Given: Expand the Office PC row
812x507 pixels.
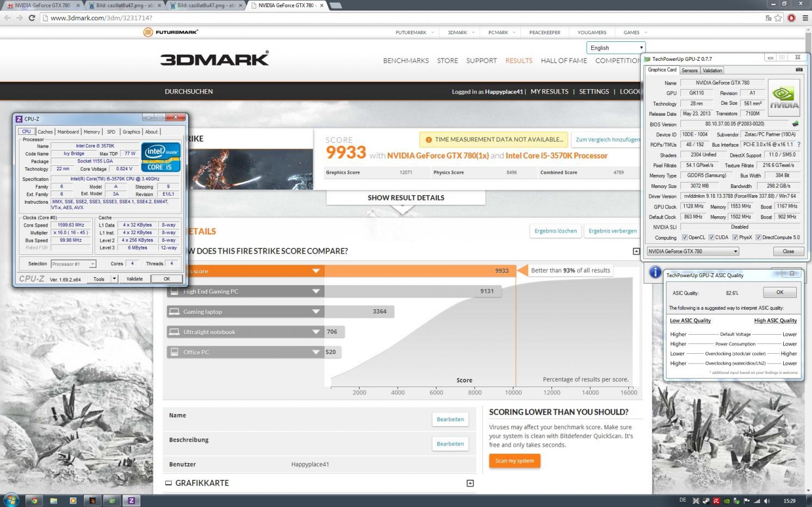Looking at the screenshot, I should 315,352.
